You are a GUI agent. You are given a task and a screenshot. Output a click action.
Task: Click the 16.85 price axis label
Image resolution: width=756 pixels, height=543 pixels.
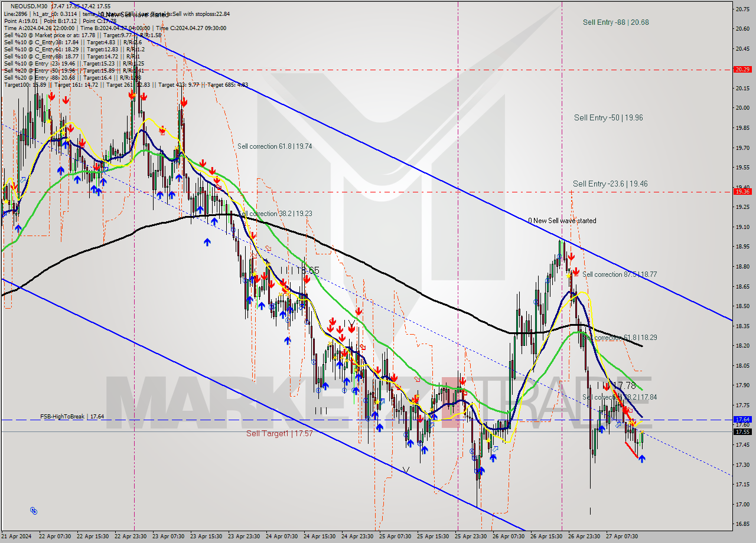click(x=742, y=524)
